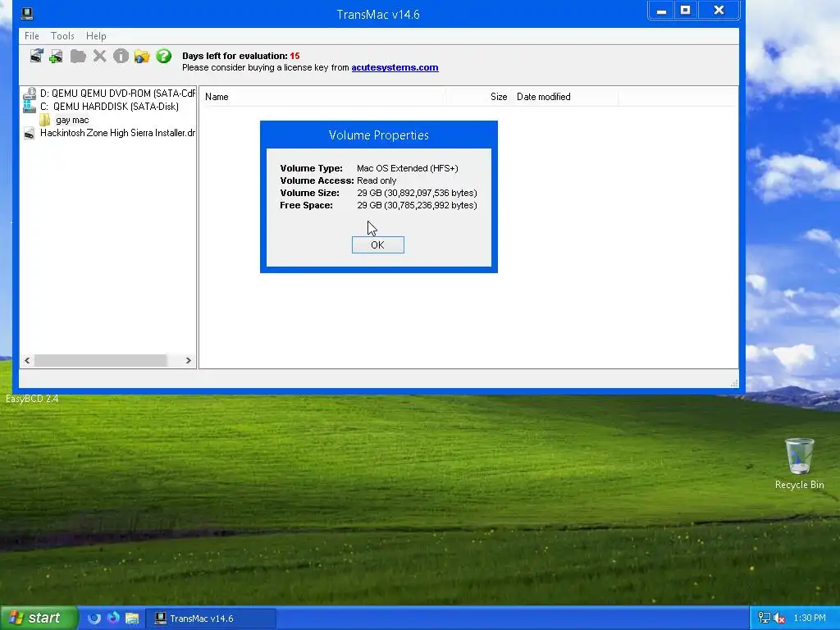Click the TransMac title bar app icon
Screen dimensions: 840x630
coord(27,13)
